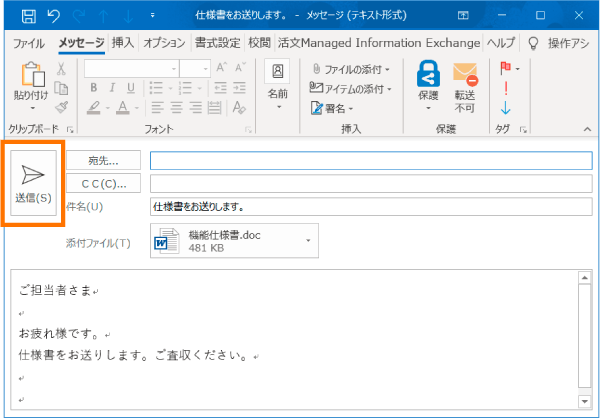Viewport: 600px width, 418px height.
Task: Toggle Italic formatting
Action: (x=112, y=88)
